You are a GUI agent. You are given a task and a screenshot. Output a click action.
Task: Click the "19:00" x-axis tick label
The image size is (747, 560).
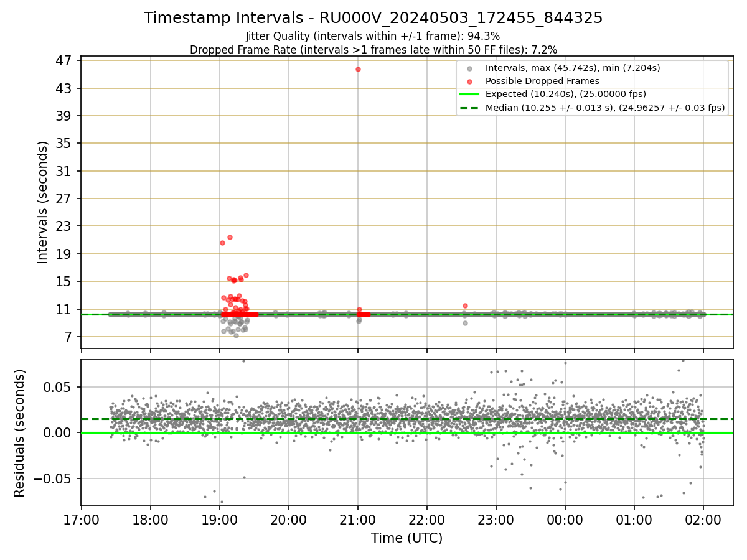(220, 520)
